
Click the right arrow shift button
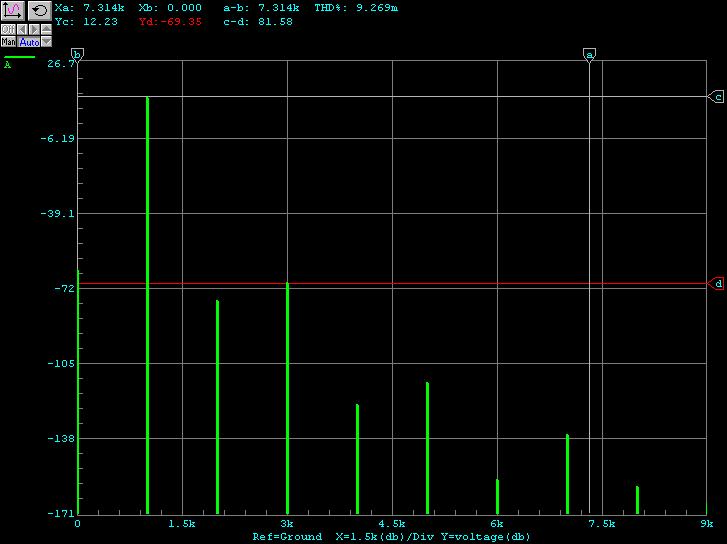pyautogui.click(x=34, y=29)
